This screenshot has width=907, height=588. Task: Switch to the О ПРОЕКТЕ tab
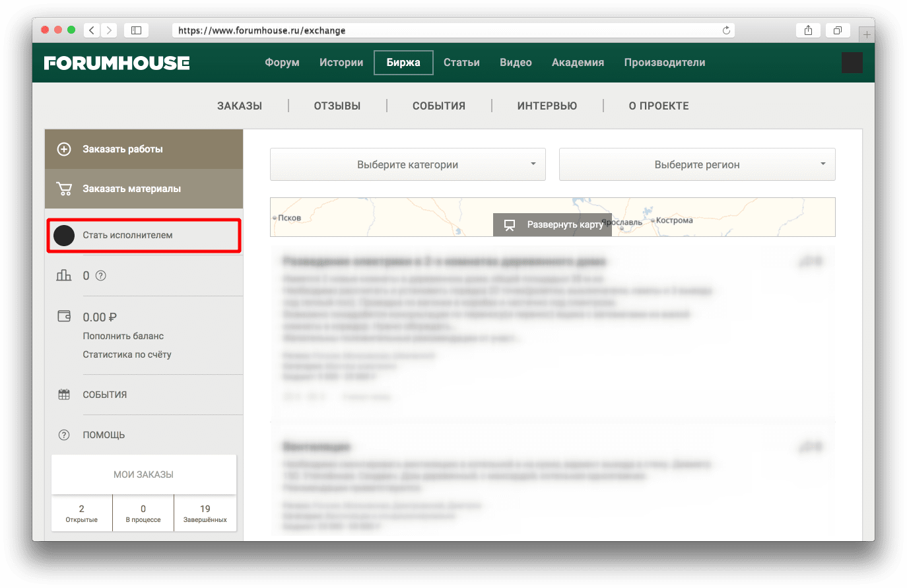point(659,106)
